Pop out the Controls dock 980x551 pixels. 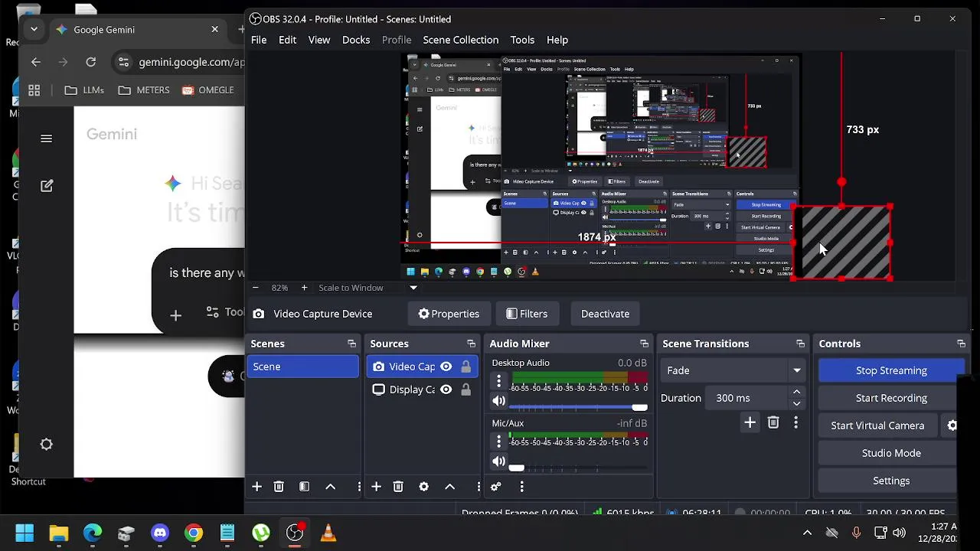coord(961,344)
